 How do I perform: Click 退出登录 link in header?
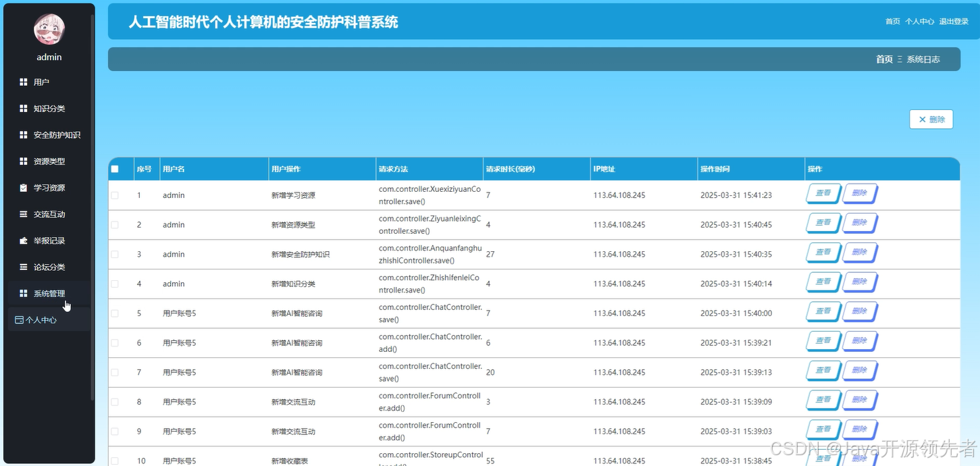[954, 22]
